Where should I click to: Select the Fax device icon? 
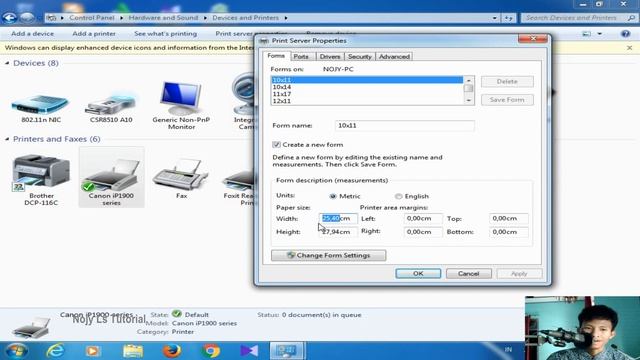(x=181, y=175)
